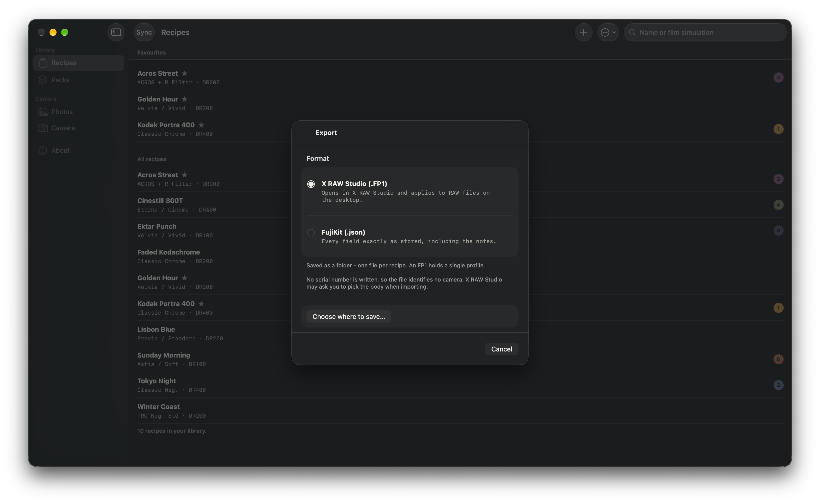Open Photos in the sidebar
Viewport: 820px width, 504px height.
point(79,112)
